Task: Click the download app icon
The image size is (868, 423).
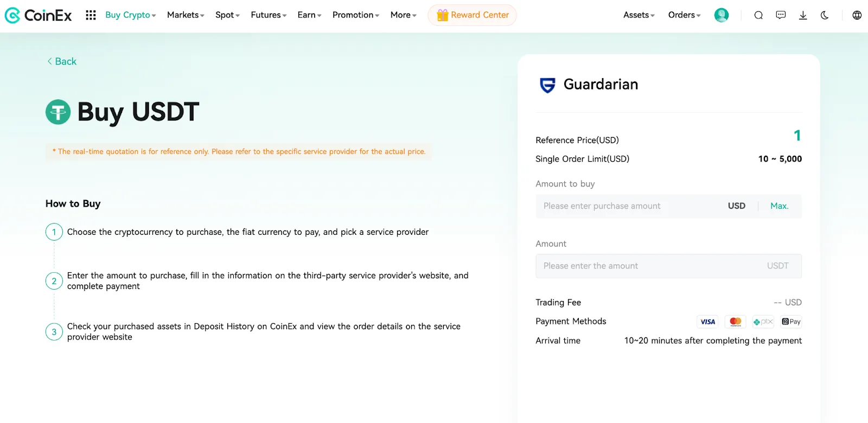Action: (803, 15)
